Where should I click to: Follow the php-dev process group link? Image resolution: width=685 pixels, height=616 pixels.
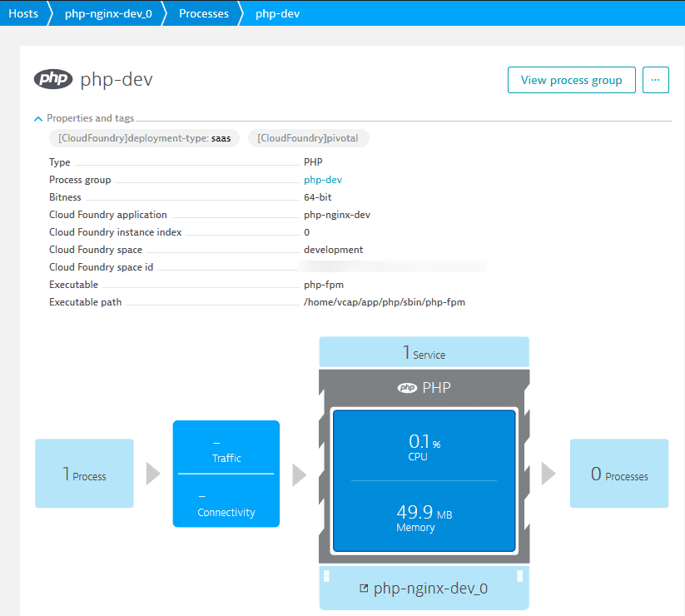click(x=323, y=180)
